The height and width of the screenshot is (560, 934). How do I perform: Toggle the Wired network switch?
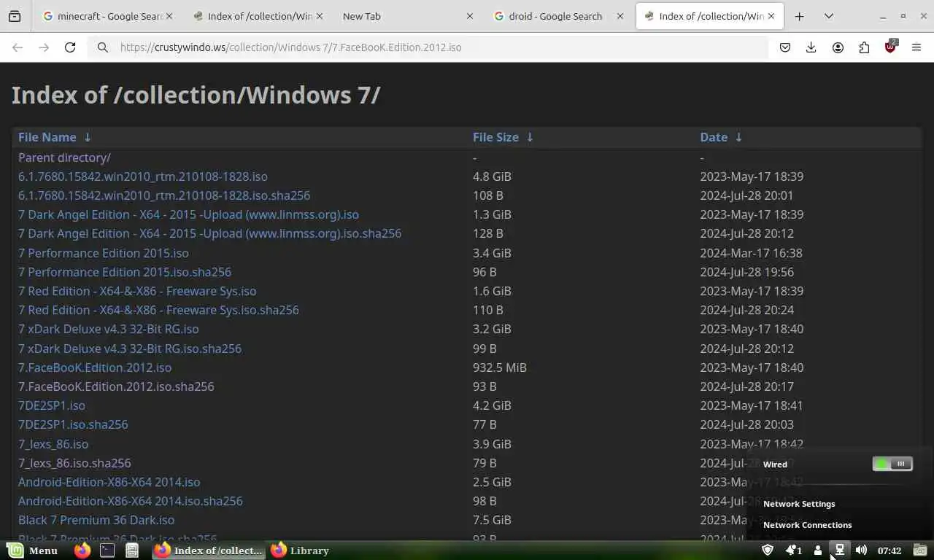tap(892, 464)
